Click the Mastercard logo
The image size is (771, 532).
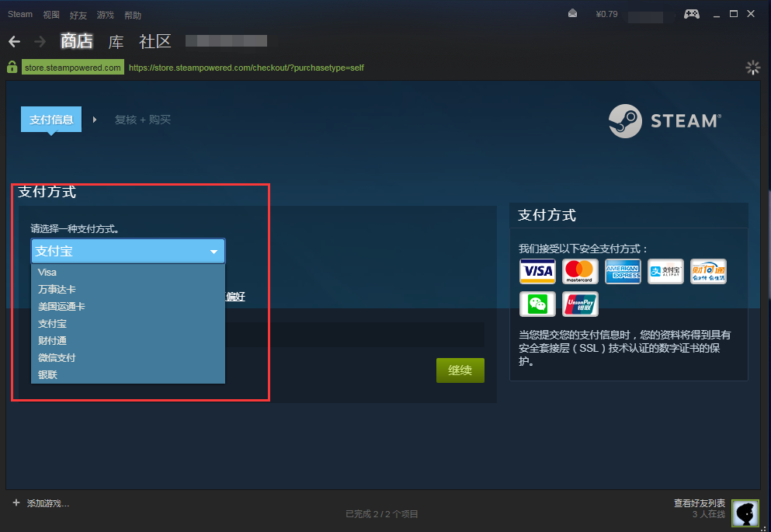[580, 271]
